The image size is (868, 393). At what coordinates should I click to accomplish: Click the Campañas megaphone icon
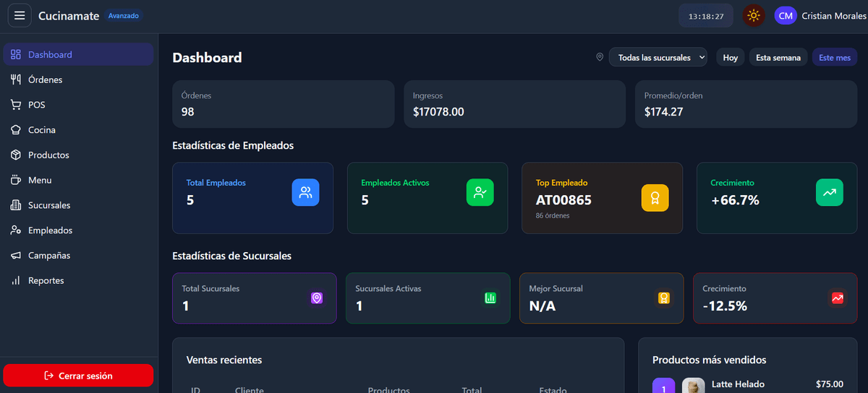coord(15,256)
